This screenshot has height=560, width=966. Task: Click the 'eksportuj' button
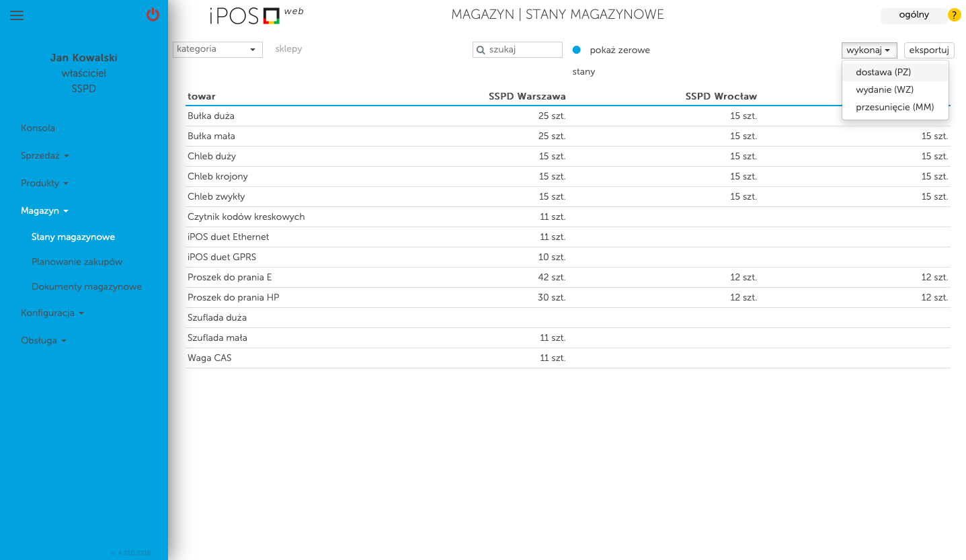coord(929,50)
